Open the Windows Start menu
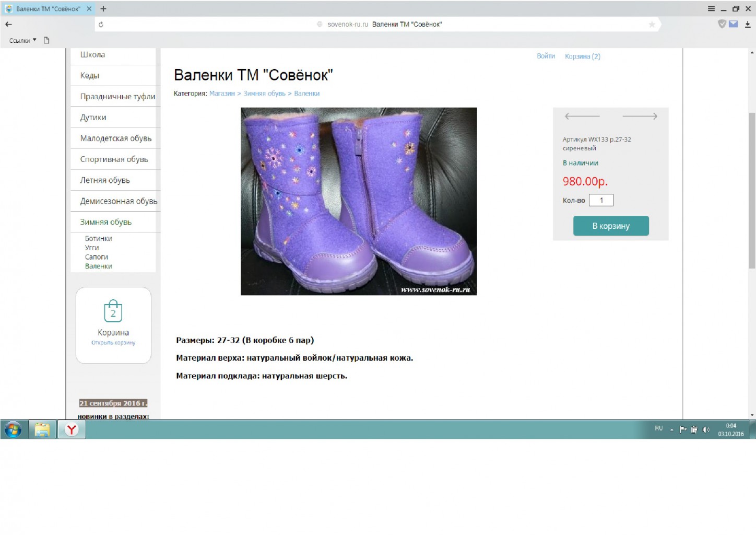Screen dimensions: 756x535 coord(13,429)
